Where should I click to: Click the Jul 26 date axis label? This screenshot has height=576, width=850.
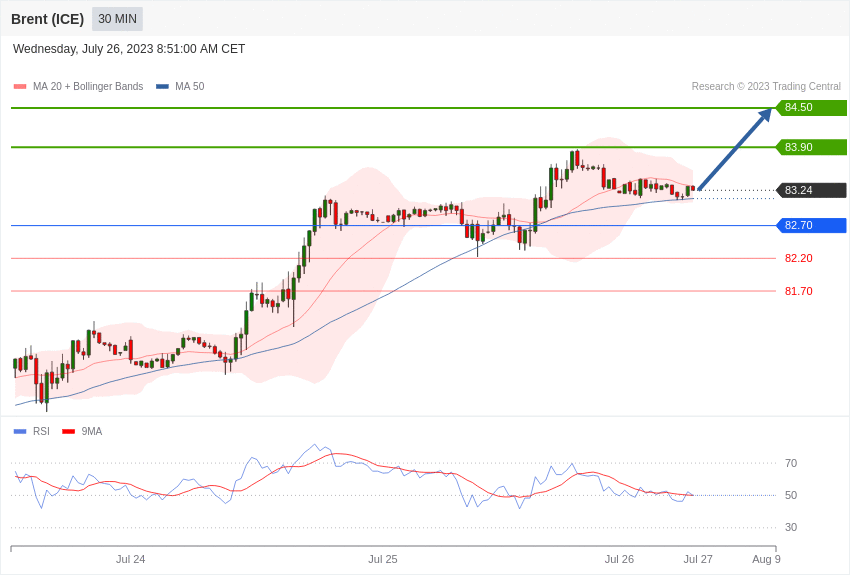tap(619, 559)
